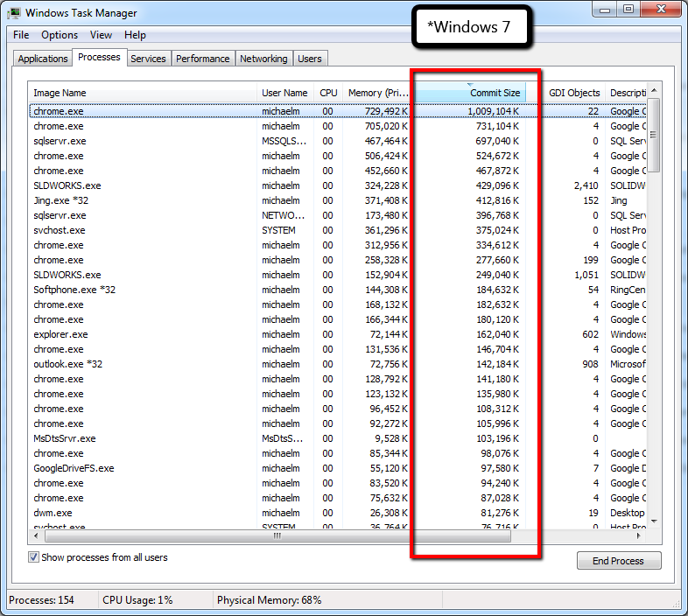Viewport: 688px width, 616px height.
Task: Sort by Image Name column header
Action: point(143,93)
